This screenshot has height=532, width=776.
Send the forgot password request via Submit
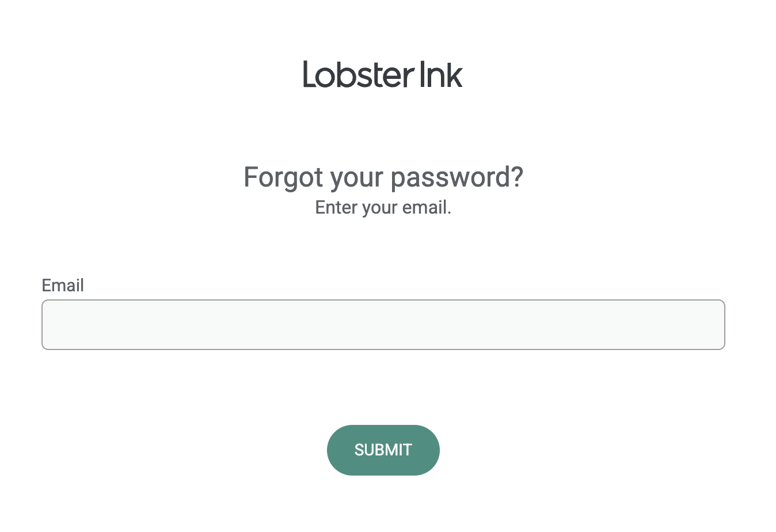(x=383, y=450)
